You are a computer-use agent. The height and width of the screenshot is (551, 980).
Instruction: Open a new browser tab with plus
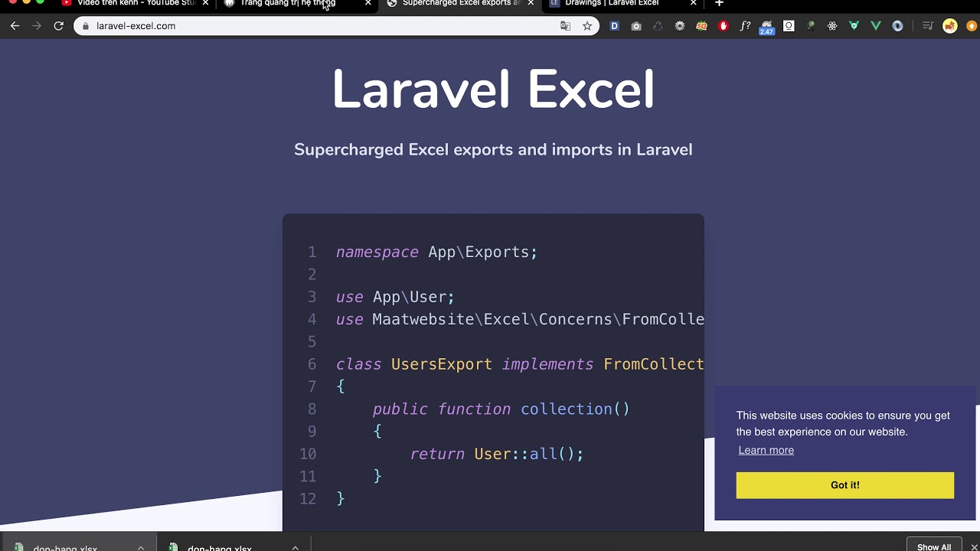tap(719, 3)
